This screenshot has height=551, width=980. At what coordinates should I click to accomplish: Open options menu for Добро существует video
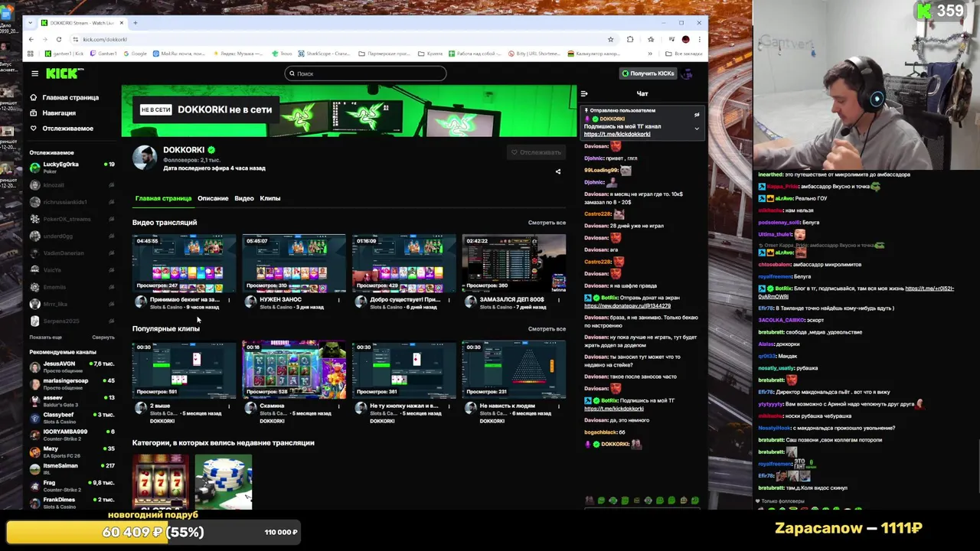(x=449, y=300)
